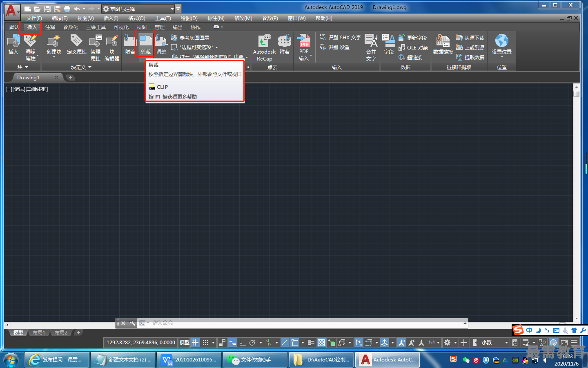This screenshot has width=588, height=368.
Task: Toggle polar tracking in status bar
Action: pyautogui.click(x=253, y=343)
